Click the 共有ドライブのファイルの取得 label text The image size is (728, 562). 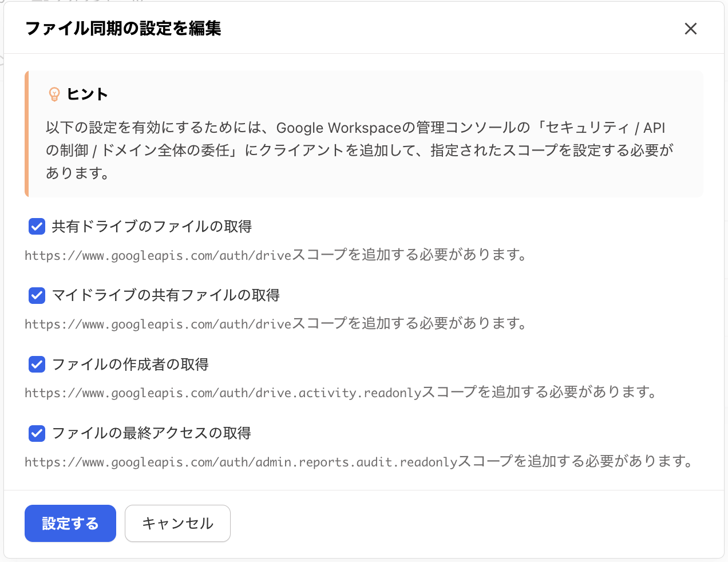point(152,227)
